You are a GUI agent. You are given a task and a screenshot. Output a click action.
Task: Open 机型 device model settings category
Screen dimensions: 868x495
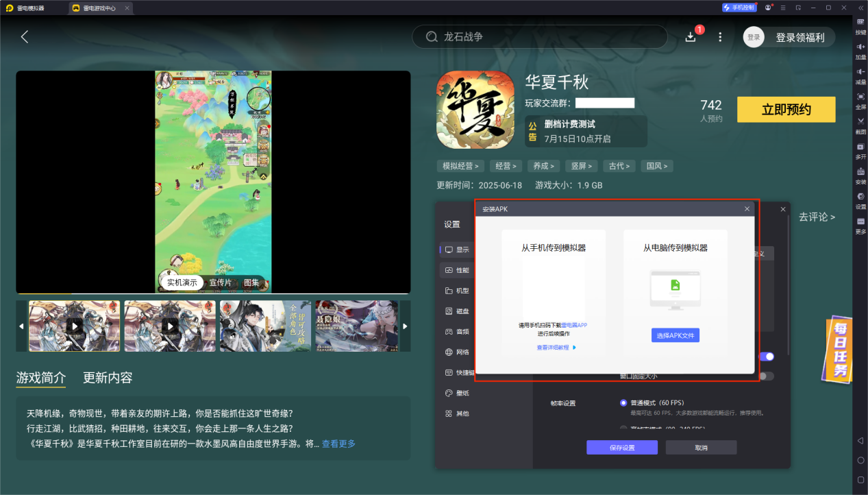click(456, 291)
